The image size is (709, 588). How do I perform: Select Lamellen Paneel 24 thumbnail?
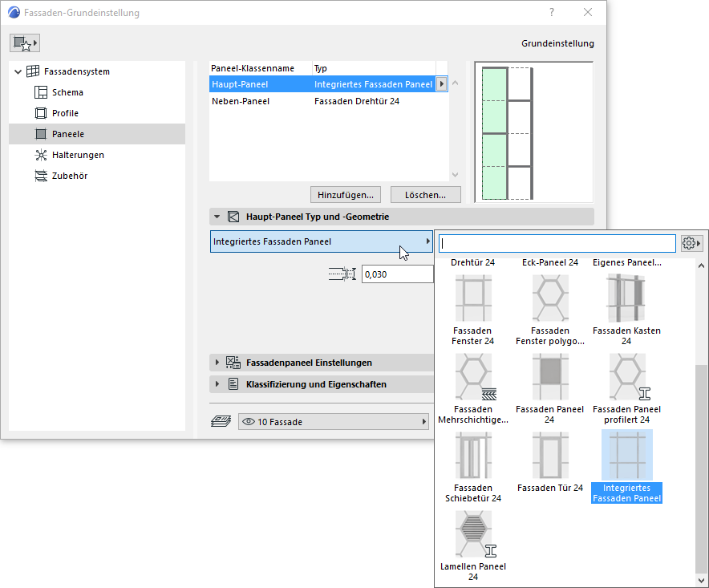coord(475,534)
